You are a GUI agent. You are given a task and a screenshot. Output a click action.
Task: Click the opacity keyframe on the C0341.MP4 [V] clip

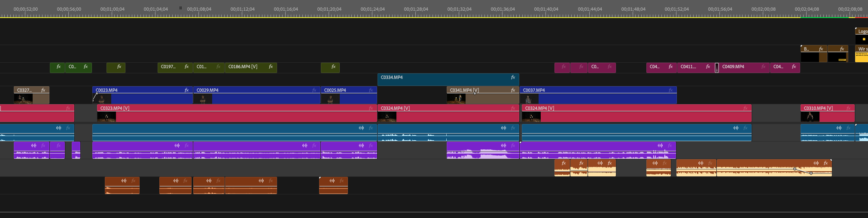pyautogui.click(x=475, y=93)
